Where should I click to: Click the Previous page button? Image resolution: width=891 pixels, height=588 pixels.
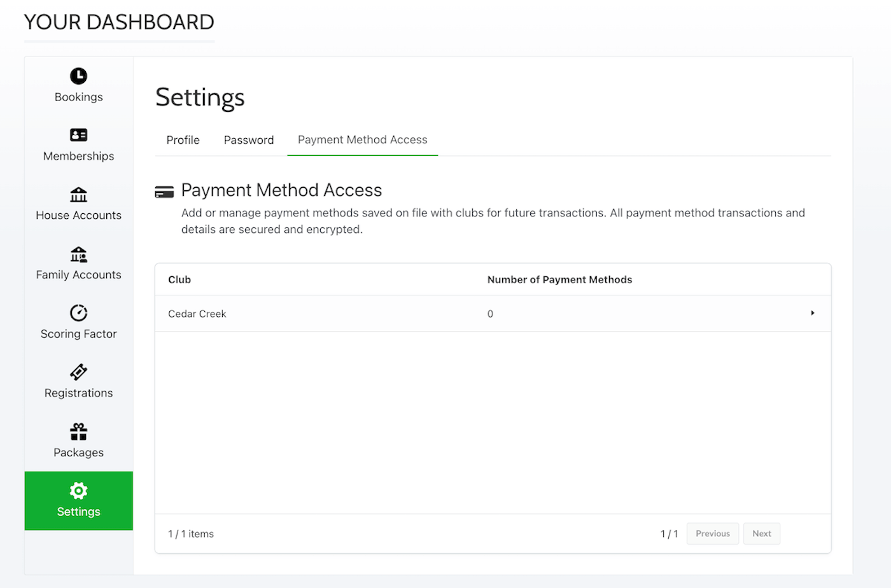click(x=713, y=534)
